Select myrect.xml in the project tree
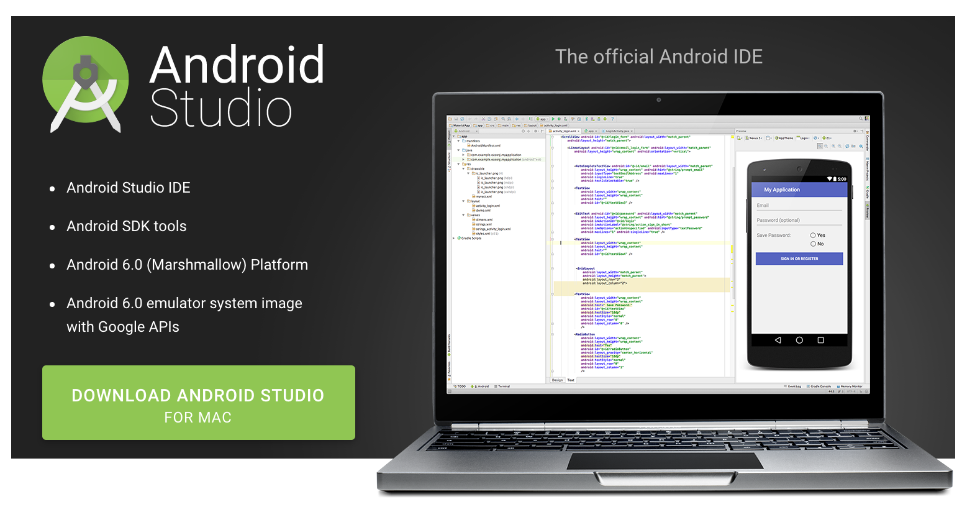Viewport: 980px width, 512px height. point(483,196)
